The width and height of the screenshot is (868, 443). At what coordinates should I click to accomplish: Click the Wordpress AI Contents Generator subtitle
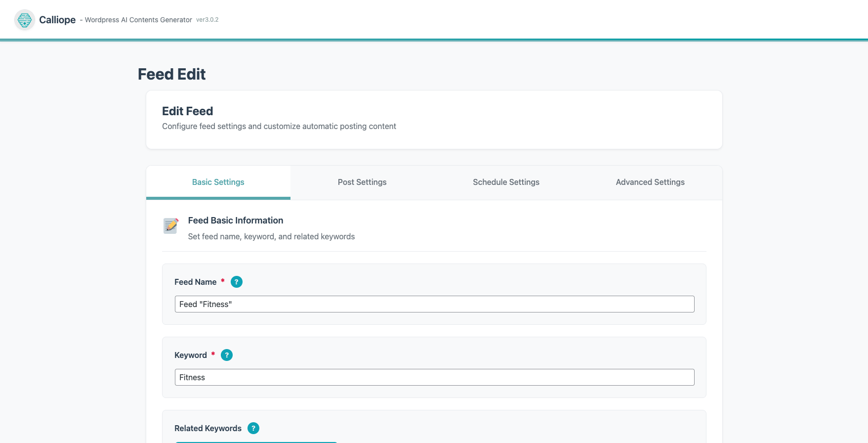138,20
